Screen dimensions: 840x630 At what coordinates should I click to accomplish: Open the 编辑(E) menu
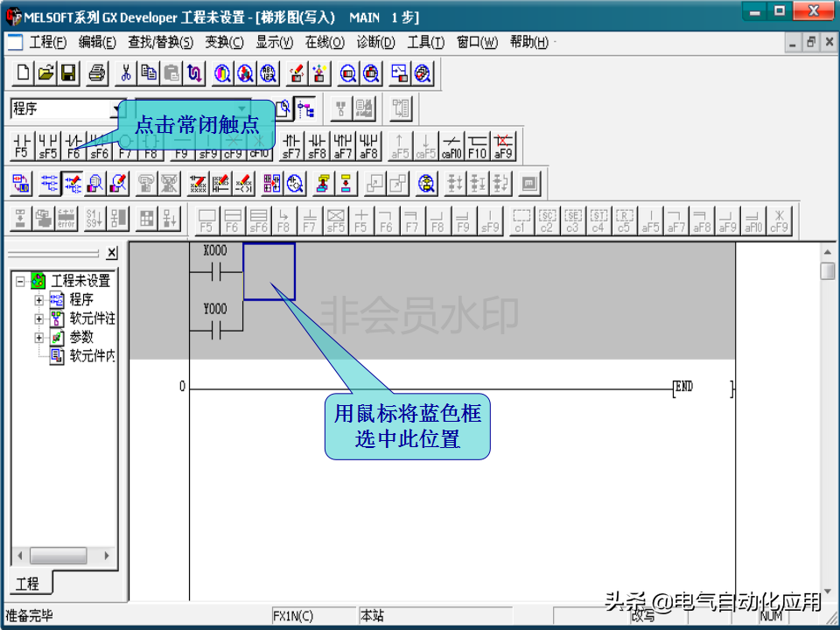coord(97,42)
